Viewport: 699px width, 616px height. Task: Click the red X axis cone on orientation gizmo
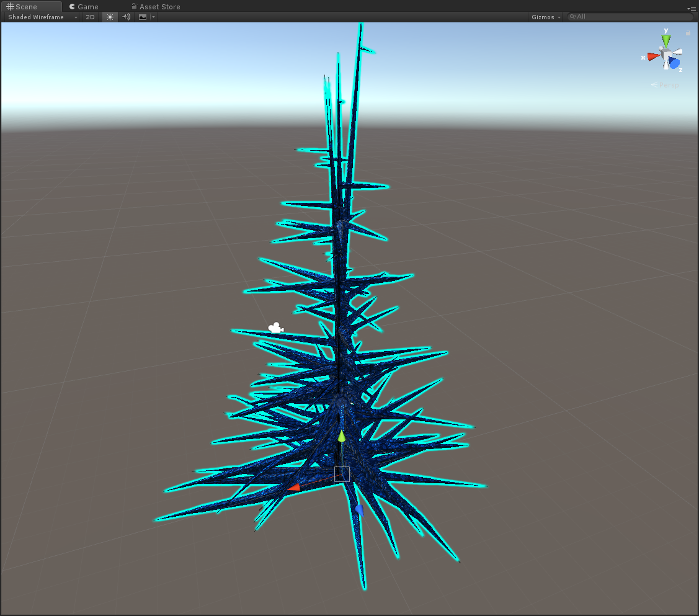point(652,56)
